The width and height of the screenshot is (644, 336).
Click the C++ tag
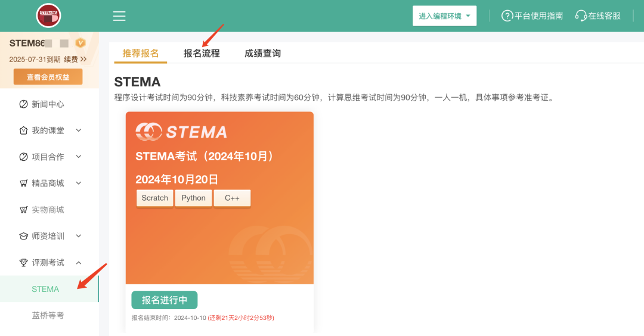click(232, 198)
